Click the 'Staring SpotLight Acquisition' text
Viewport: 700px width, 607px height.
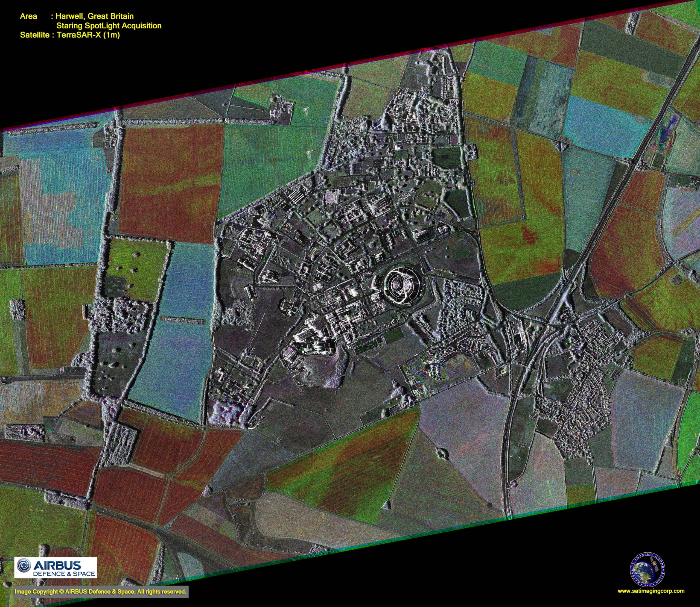109,25
